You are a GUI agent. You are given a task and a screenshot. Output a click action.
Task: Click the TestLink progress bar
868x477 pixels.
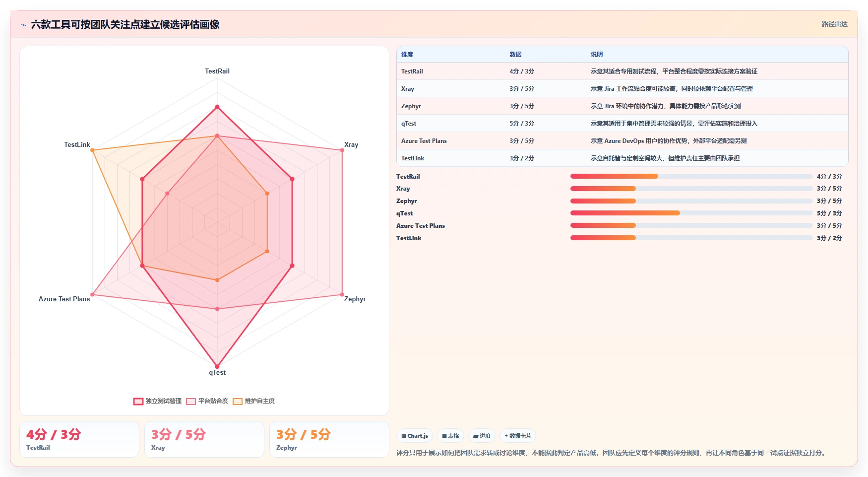pyautogui.click(x=691, y=238)
